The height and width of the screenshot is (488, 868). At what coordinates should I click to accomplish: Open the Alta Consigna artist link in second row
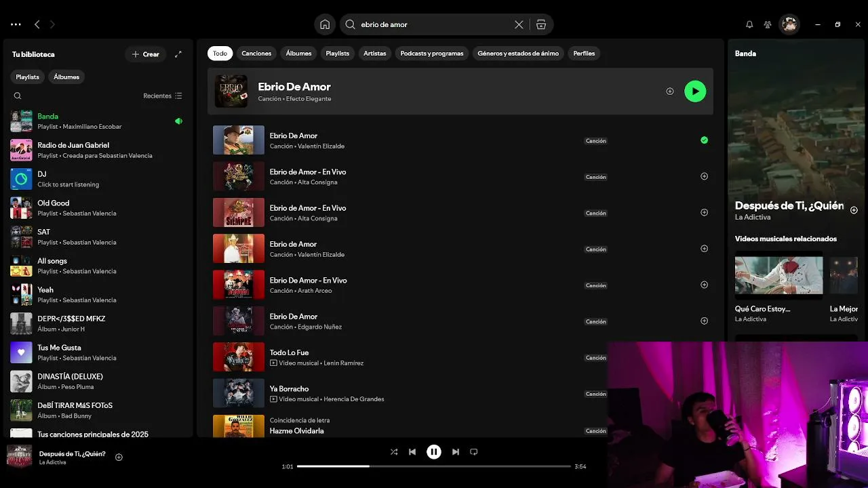[x=317, y=182]
